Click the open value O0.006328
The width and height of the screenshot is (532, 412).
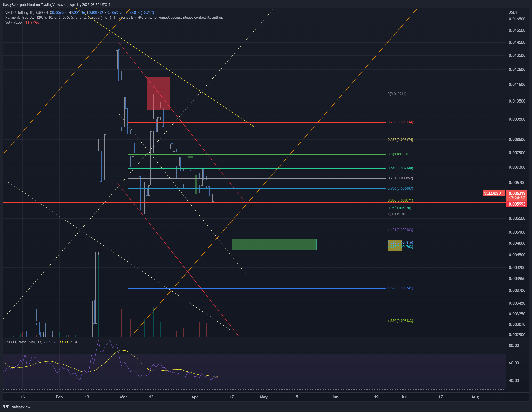(58, 13)
